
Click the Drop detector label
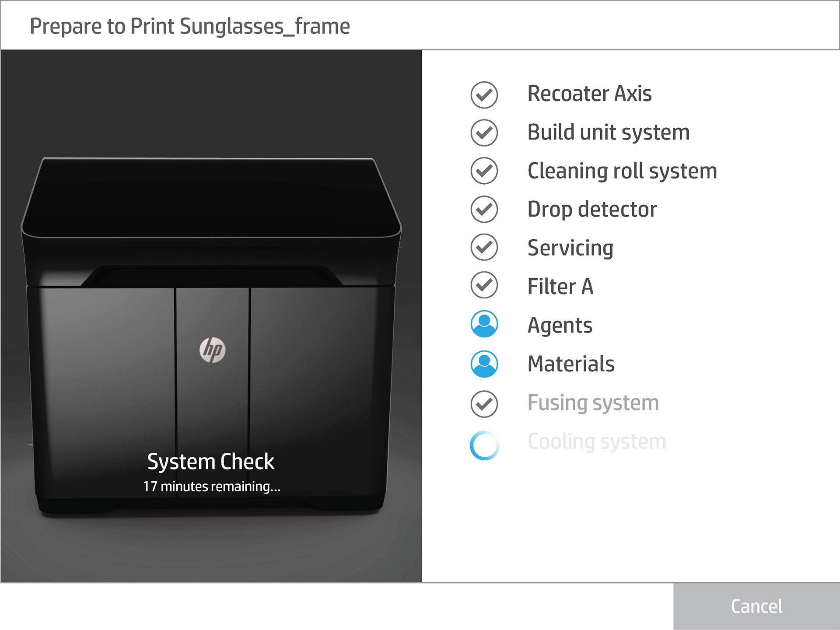(591, 210)
